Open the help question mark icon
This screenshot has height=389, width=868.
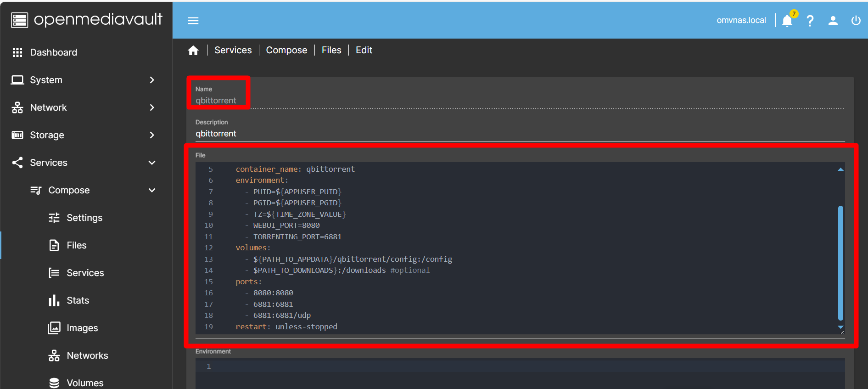click(x=810, y=21)
